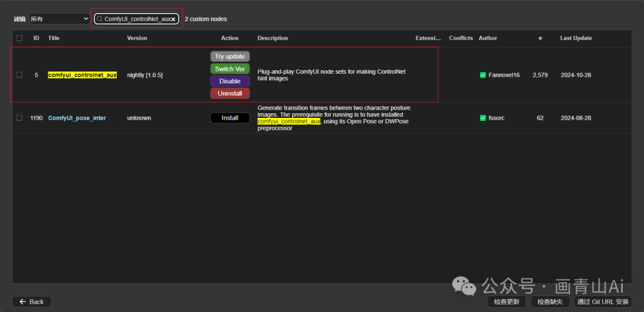Check the box for ComfyUI_pose_inter row
Image resolution: width=644 pixels, height=312 pixels.
pos(19,118)
